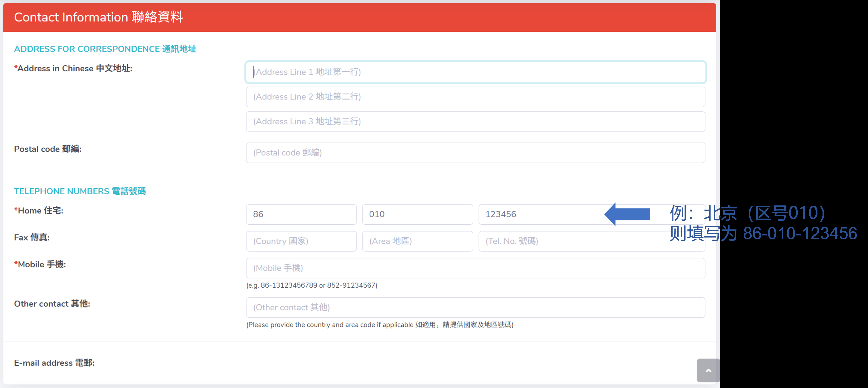Click the mobile number example hint text
Screen dimensions: 868x388
tap(312, 286)
